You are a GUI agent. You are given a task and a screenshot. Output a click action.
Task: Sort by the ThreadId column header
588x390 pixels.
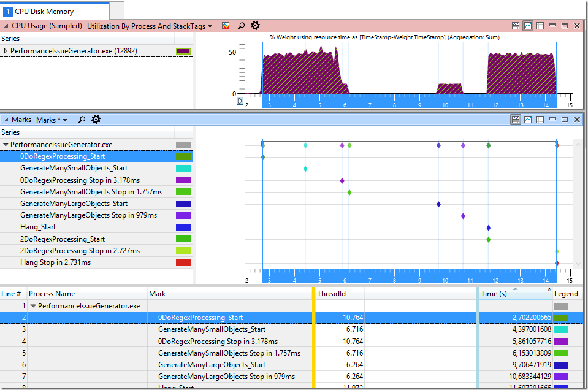(340, 294)
